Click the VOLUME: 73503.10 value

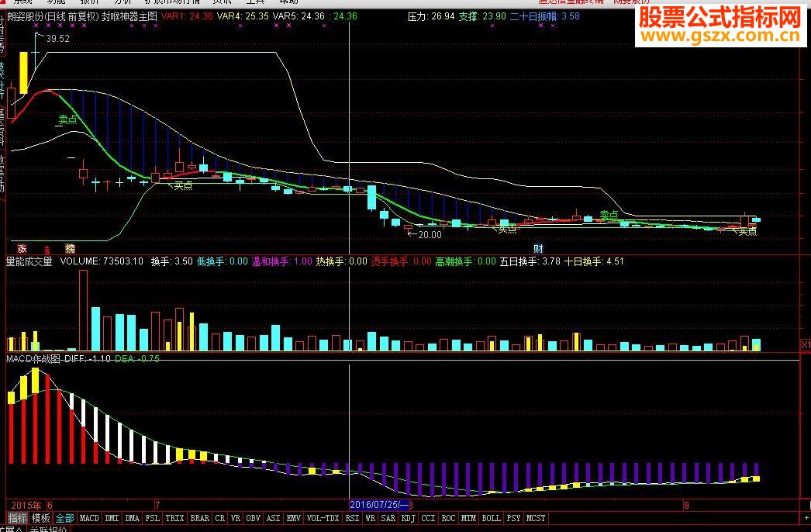pyautogui.click(x=102, y=261)
